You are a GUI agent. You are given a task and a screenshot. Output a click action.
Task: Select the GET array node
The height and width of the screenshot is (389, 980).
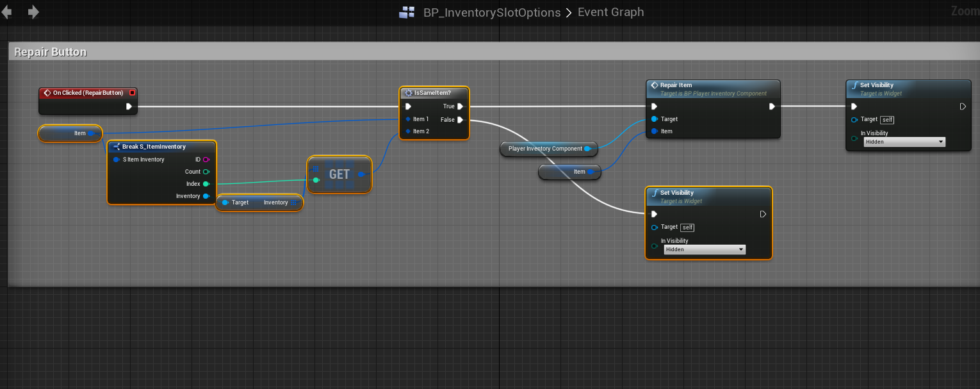(x=339, y=174)
